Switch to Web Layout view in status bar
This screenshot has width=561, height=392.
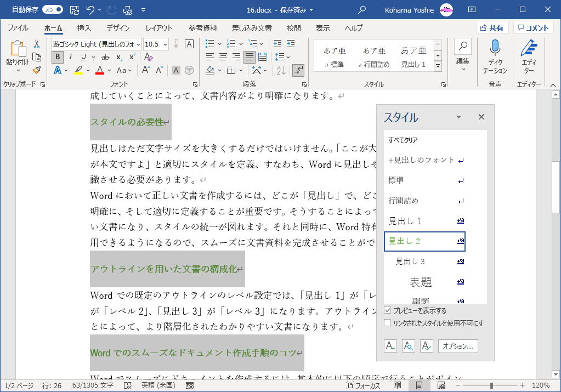[441, 385]
